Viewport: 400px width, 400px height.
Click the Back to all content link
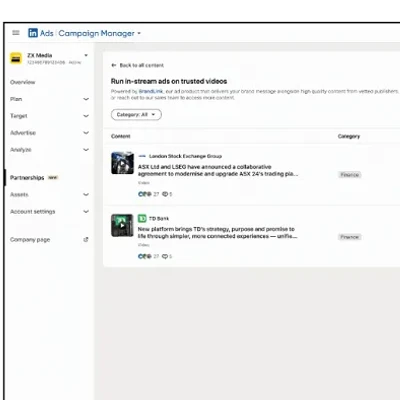142,65
